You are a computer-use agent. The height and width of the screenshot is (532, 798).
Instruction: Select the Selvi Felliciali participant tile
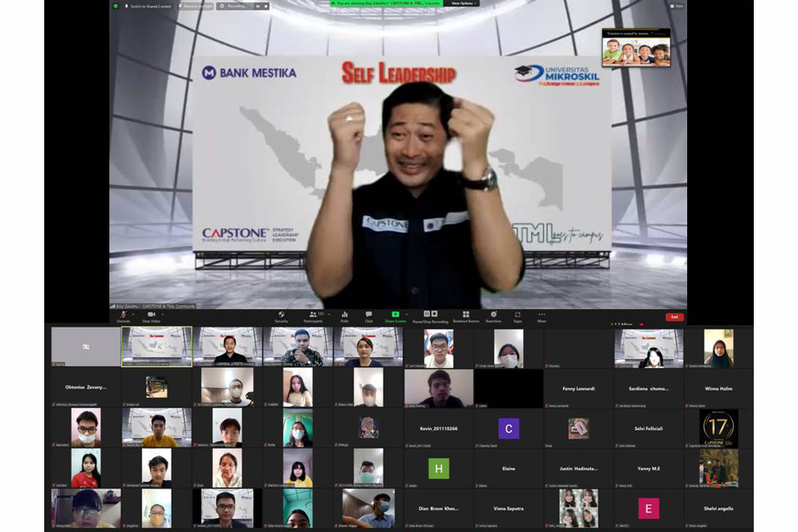pyautogui.click(x=648, y=428)
